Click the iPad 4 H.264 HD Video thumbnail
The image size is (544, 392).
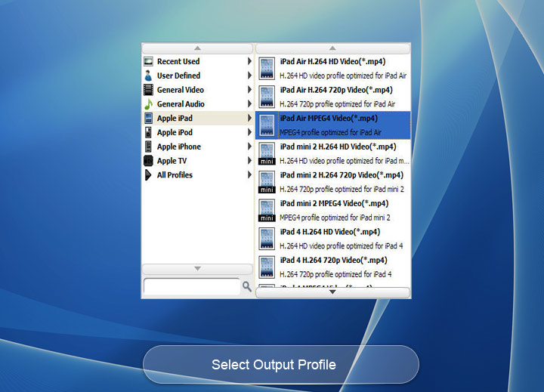point(267,239)
